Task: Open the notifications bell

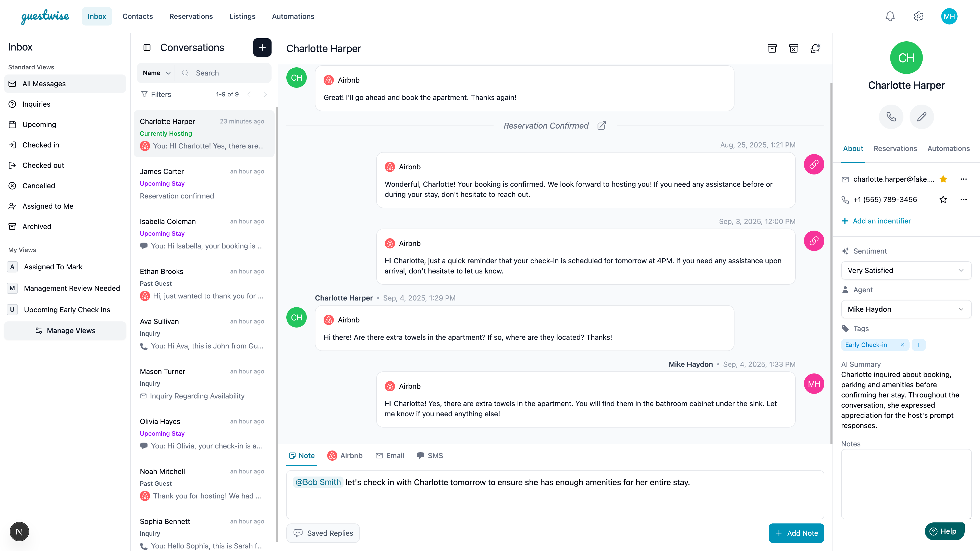Action: pos(890,16)
